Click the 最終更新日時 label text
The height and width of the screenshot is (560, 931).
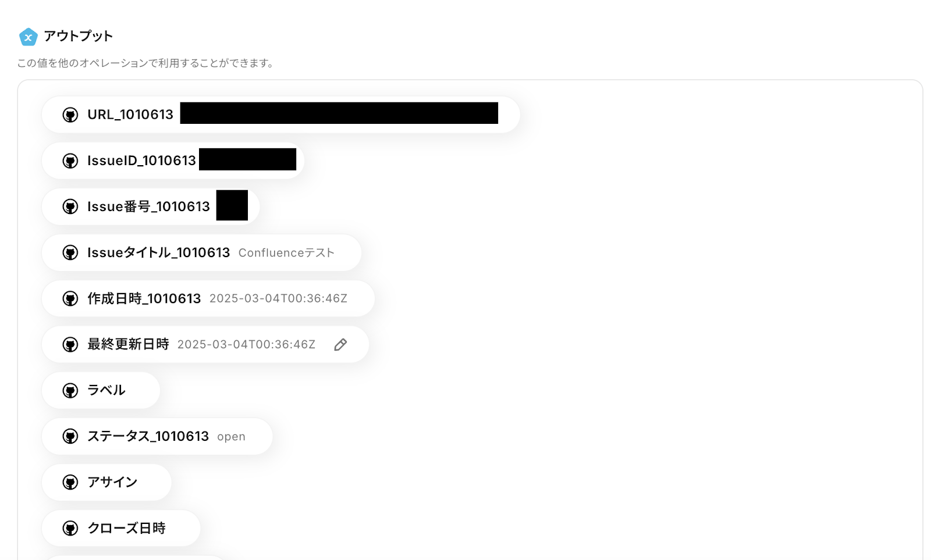(128, 344)
